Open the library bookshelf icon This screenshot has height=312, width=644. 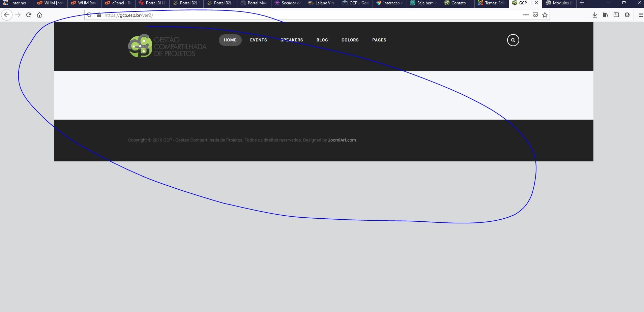coord(606,15)
